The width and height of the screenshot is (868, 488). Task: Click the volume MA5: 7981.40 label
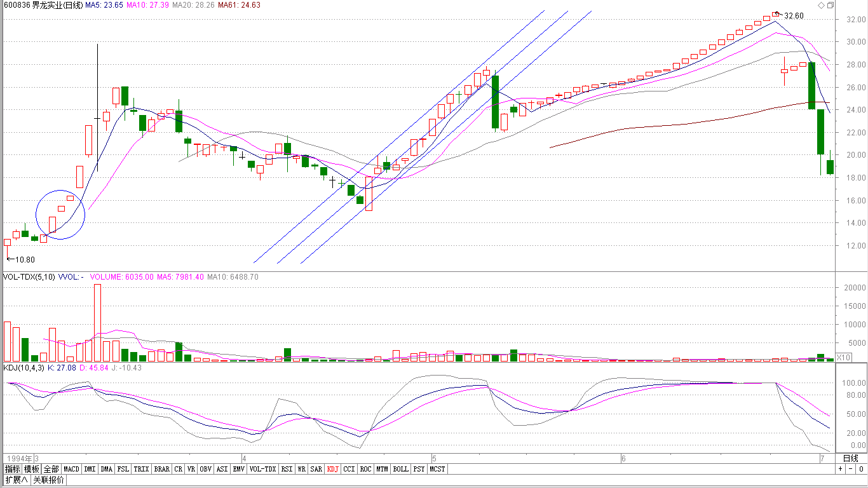click(x=180, y=277)
